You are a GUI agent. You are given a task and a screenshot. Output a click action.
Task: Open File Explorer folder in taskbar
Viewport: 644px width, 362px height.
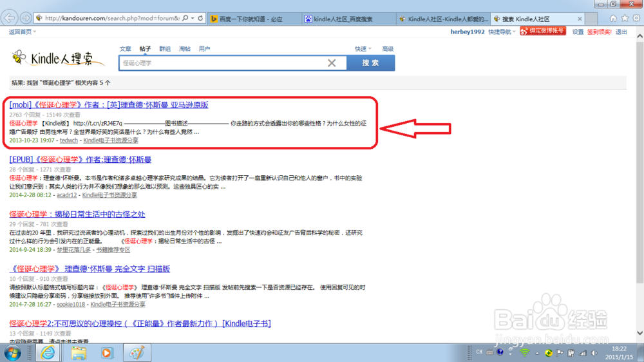tap(78, 353)
